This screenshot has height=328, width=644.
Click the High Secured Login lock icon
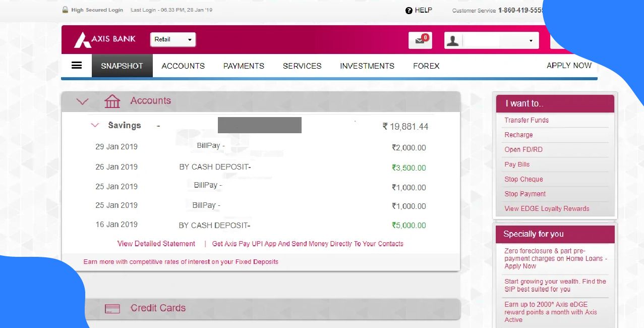(x=65, y=9)
